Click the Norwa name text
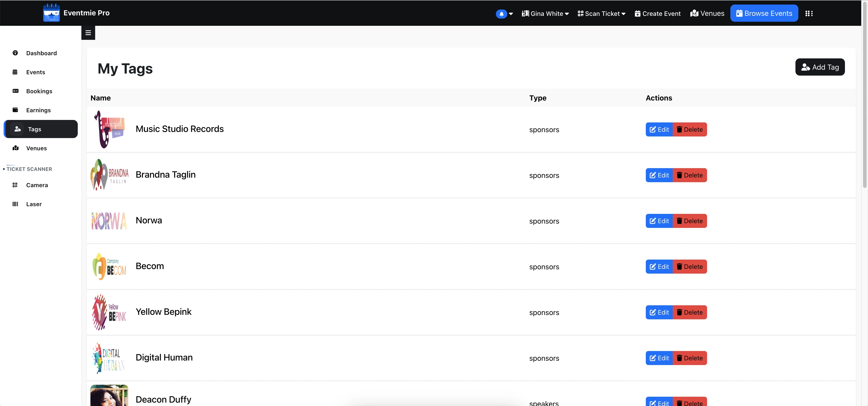This screenshot has width=868, height=406. [149, 220]
